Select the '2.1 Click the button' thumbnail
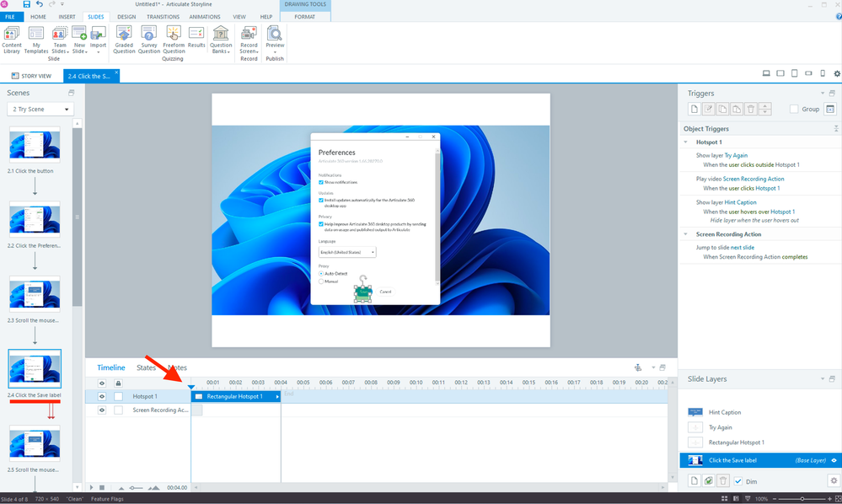Viewport: 842px width, 504px height. (35, 144)
